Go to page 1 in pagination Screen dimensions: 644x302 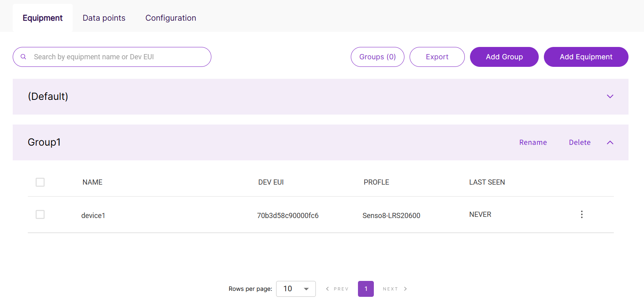(366, 289)
